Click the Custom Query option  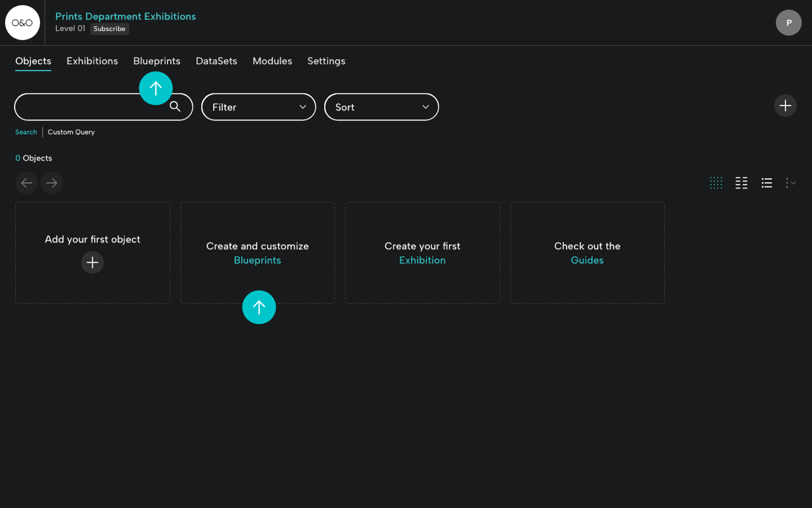[71, 131]
